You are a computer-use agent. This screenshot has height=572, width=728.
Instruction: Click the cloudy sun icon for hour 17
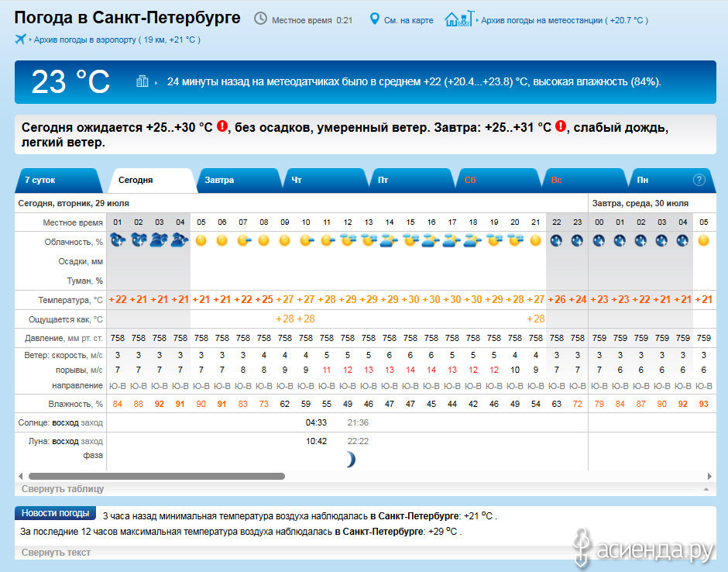pos(452,241)
